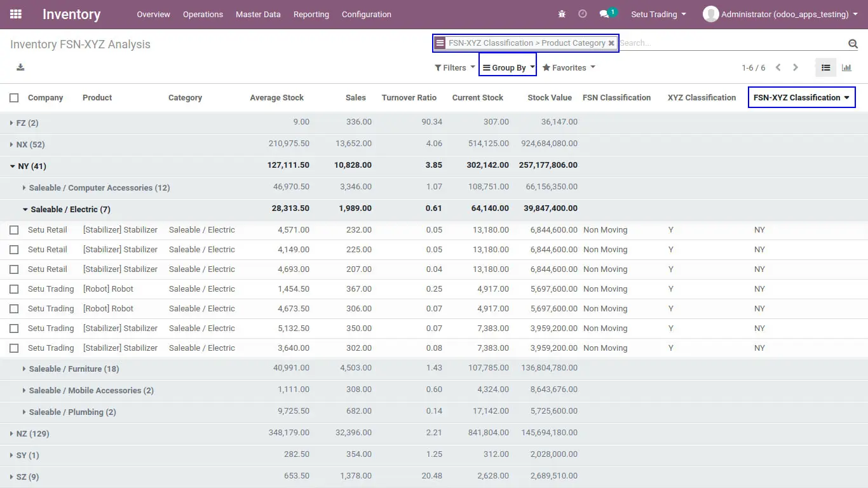Click the search magnifier icon
This screenshot has width=868, height=488.
point(853,44)
